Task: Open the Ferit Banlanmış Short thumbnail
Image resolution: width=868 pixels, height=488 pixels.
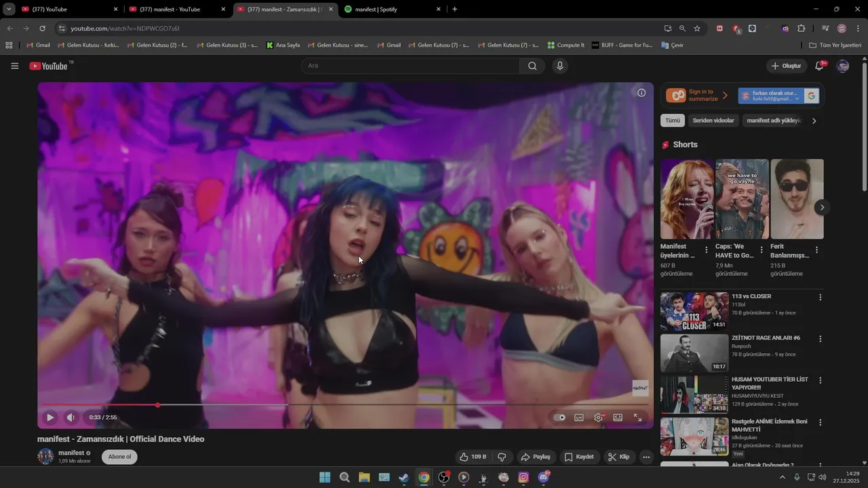Action: coord(797,199)
